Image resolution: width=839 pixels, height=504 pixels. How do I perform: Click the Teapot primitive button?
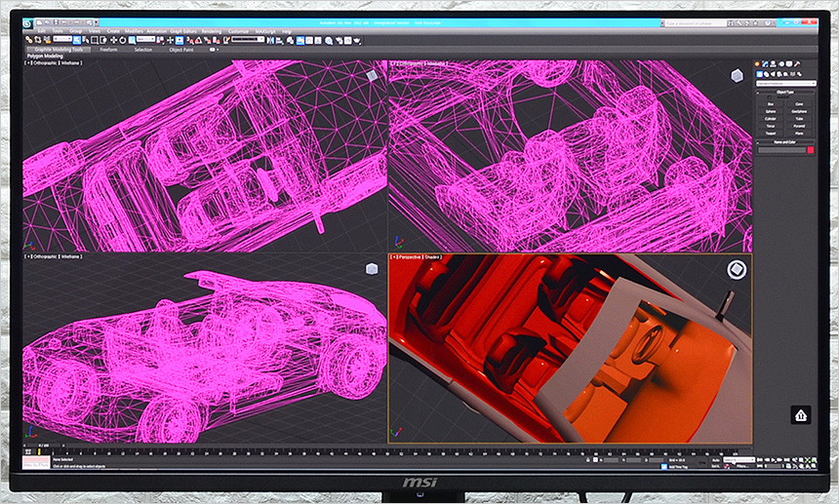click(771, 135)
